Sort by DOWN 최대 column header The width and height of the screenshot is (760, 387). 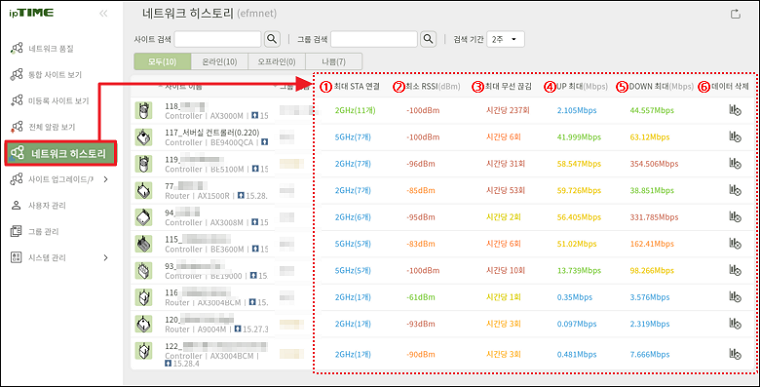pos(661,86)
